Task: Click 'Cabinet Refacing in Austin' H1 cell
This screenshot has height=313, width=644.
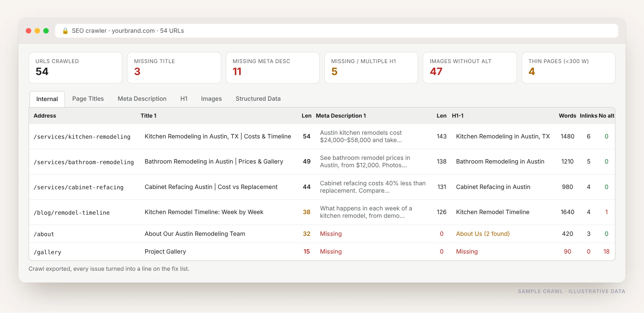Action: (x=493, y=187)
